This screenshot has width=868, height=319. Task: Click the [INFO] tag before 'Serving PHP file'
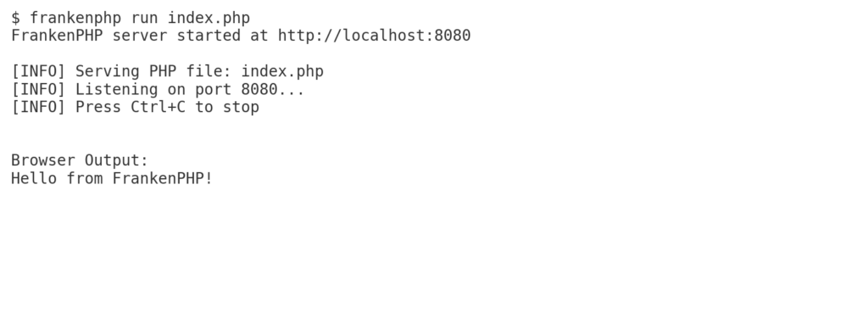pyautogui.click(x=38, y=71)
